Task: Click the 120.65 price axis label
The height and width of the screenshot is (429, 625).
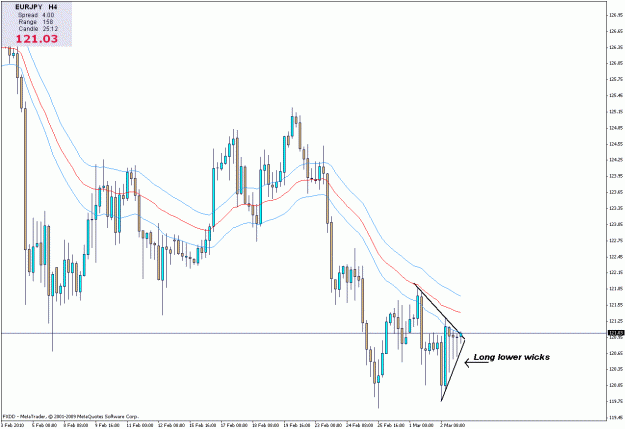Action: click(x=616, y=353)
